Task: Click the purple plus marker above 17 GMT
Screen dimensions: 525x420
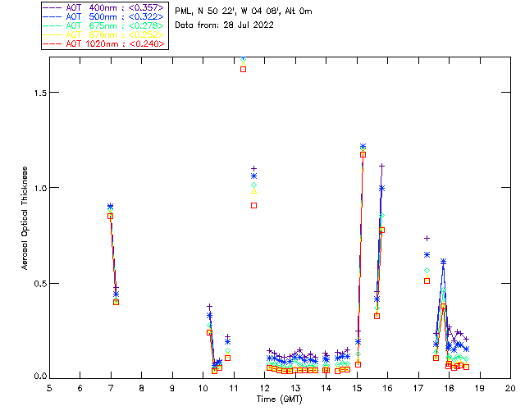Action: click(x=427, y=238)
